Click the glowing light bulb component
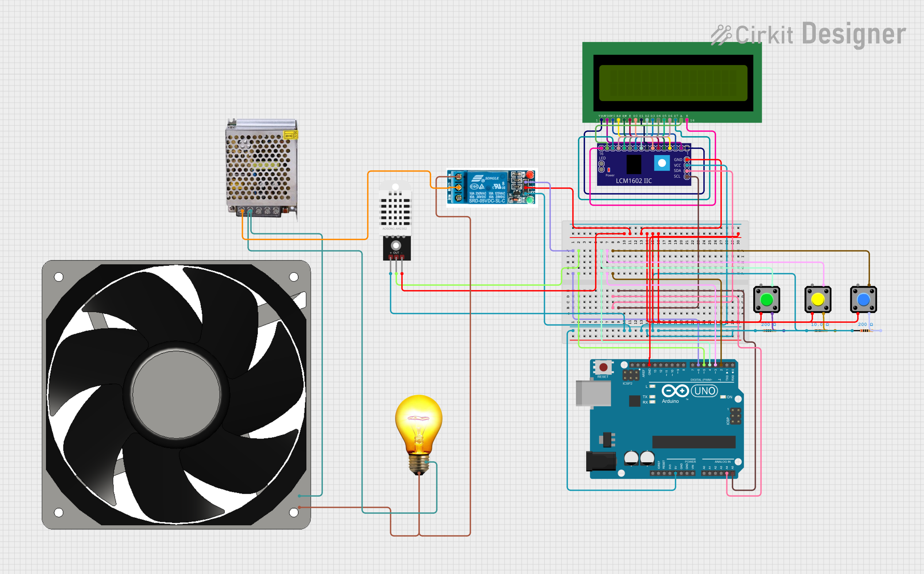This screenshot has height=574, width=924. point(418,435)
